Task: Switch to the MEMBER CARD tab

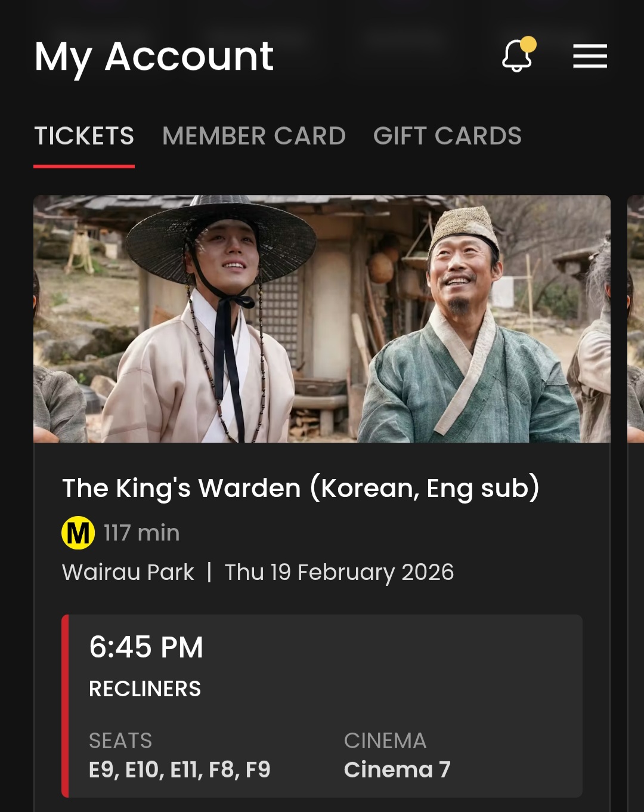Action: click(254, 136)
